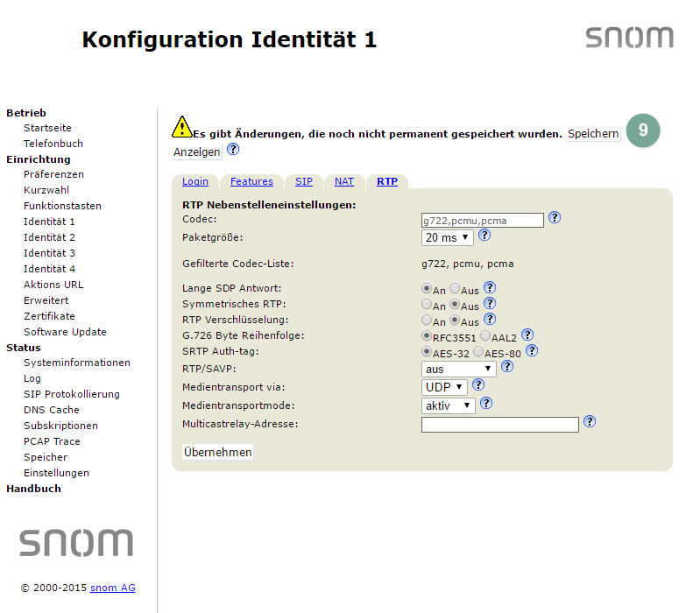Open the NAT tab
Image resolution: width=700 pixels, height=613 pixels.
coord(344,181)
